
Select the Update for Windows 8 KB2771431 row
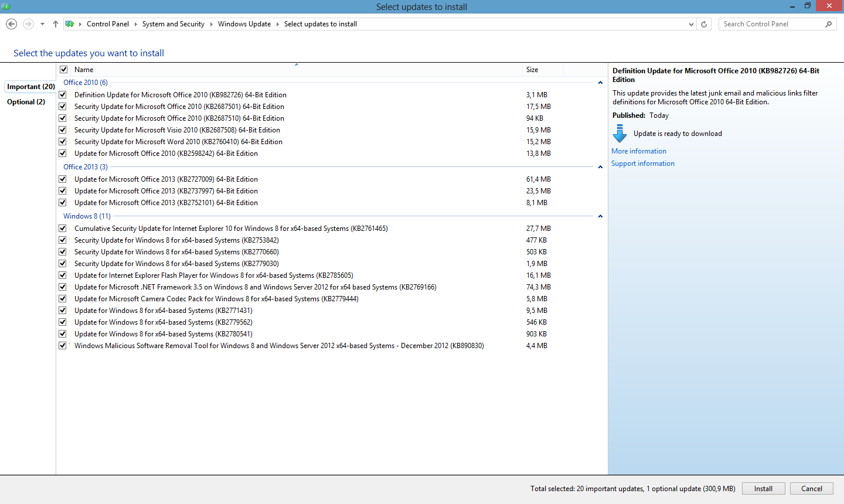[164, 311]
